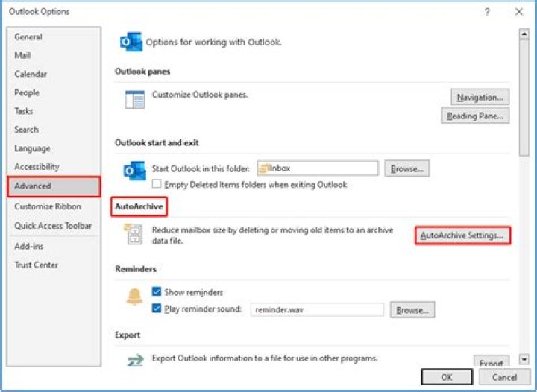Click the reminder.wav sound file field
The image size is (537, 392).
coord(317,310)
